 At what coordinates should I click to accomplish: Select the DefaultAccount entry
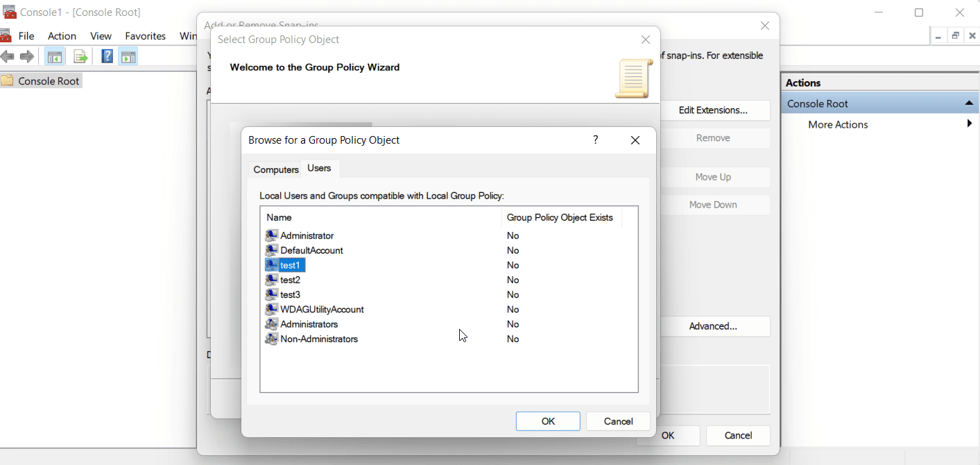pos(311,251)
